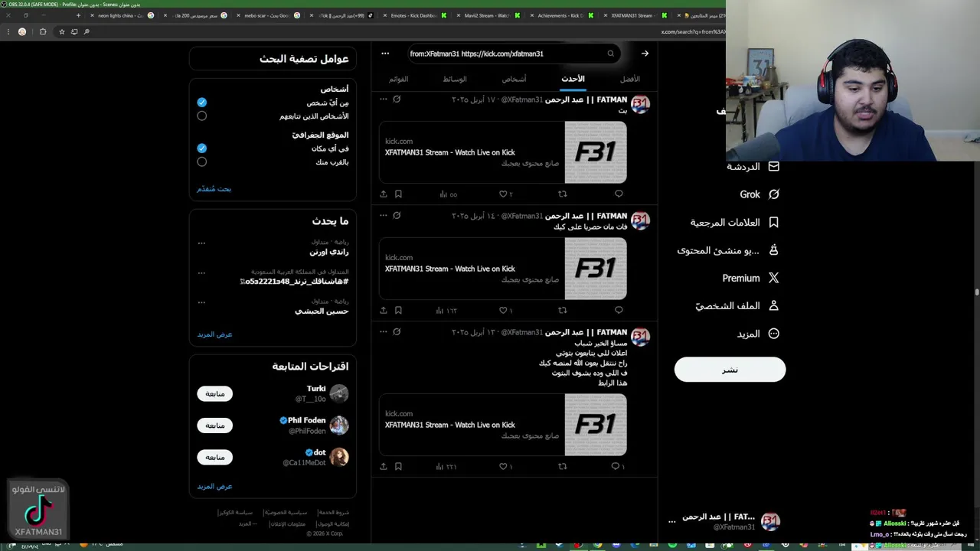The width and height of the screenshot is (980, 551).
Task: Open the creator studio (منشئ المحتوى) sidebar item
Action: (x=728, y=250)
